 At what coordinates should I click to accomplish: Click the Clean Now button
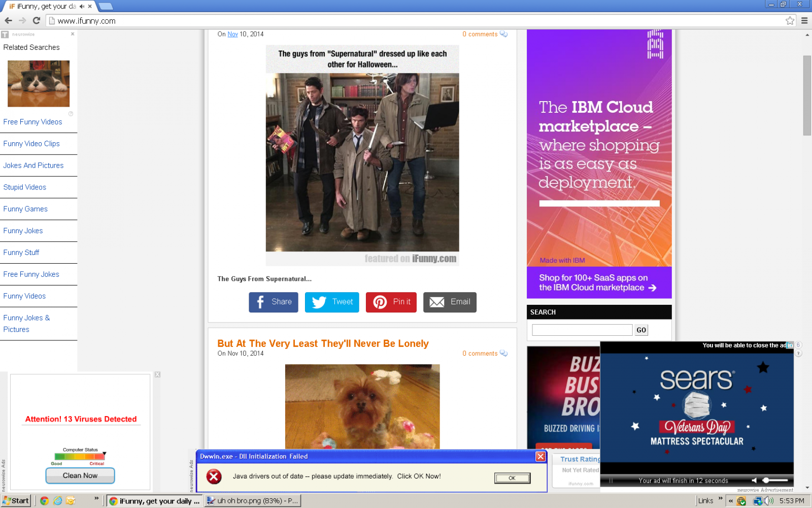tap(80, 475)
